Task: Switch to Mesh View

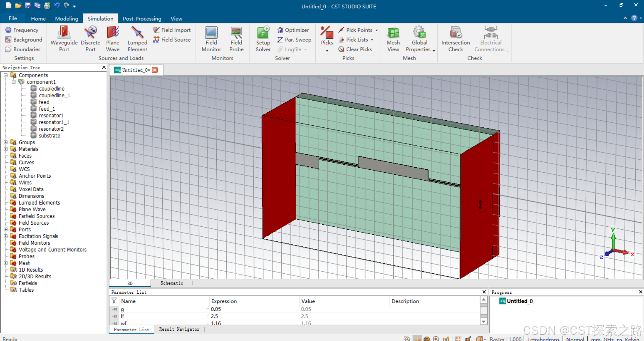Action: (x=393, y=39)
